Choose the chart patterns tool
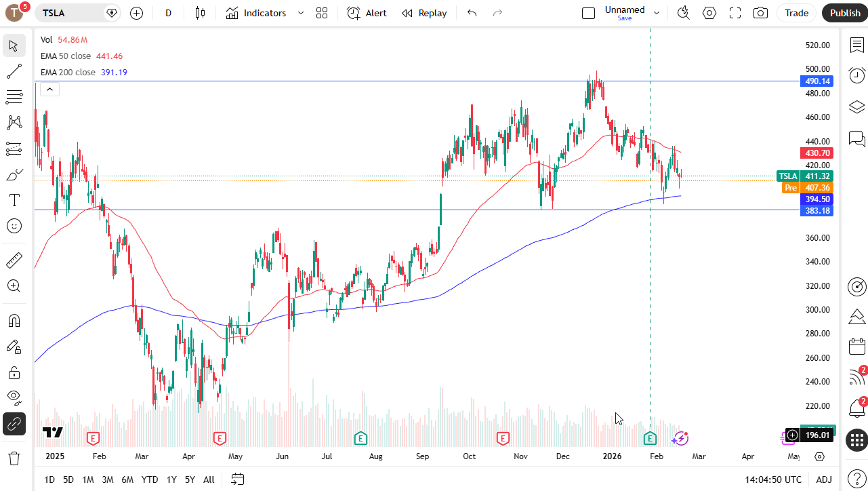This screenshot has width=868, height=491. tap(14, 123)
